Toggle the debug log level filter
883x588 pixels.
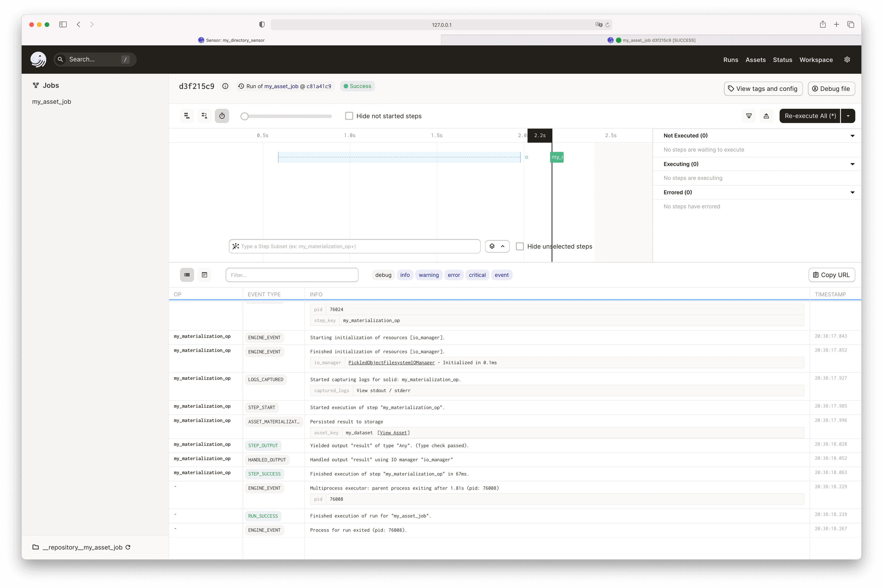tap(383, 275)
